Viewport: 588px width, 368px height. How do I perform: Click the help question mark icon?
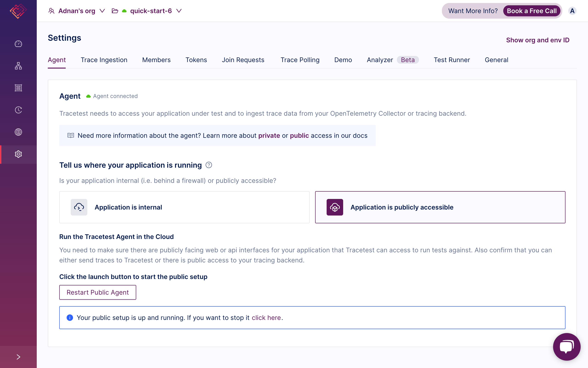(x=209, y=165)
